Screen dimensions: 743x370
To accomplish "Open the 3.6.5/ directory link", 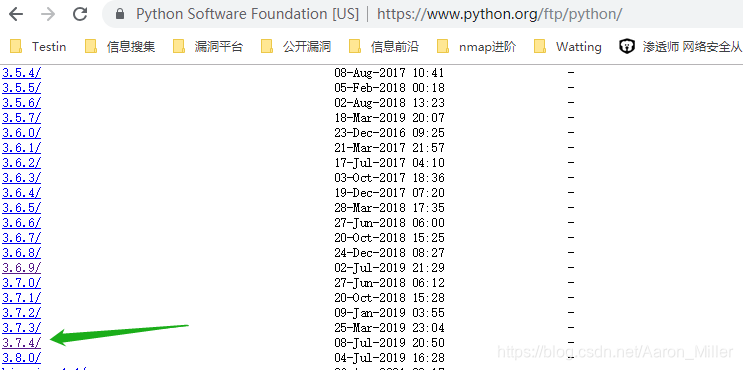I will click(x=21, y=208).
